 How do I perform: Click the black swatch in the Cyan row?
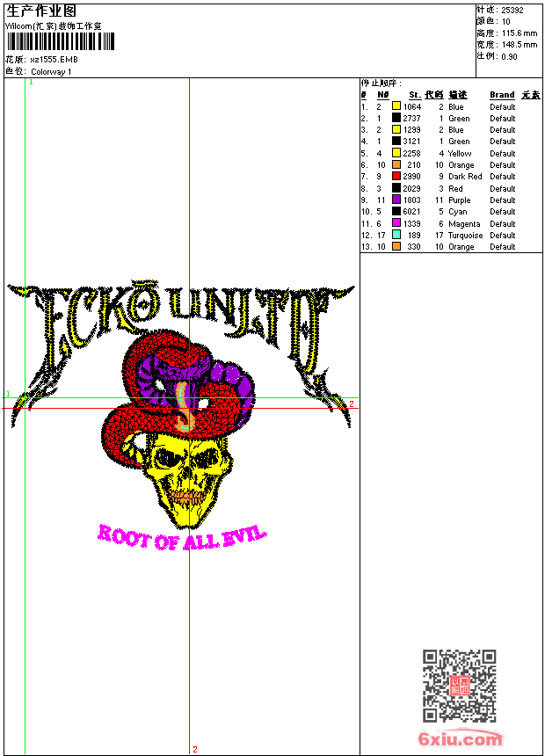(396, 211)
